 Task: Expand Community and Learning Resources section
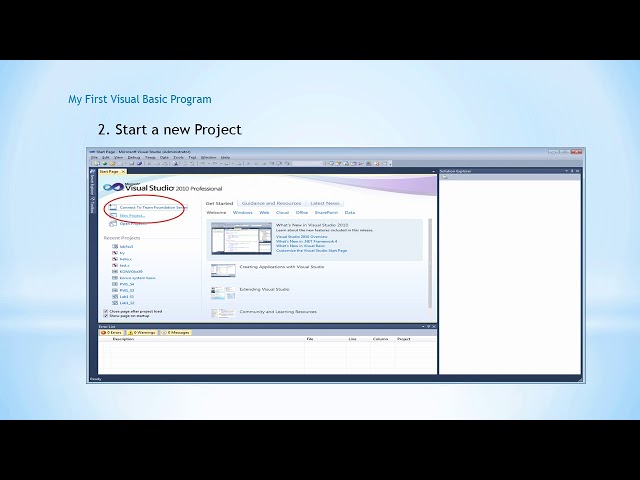(278, 312)
